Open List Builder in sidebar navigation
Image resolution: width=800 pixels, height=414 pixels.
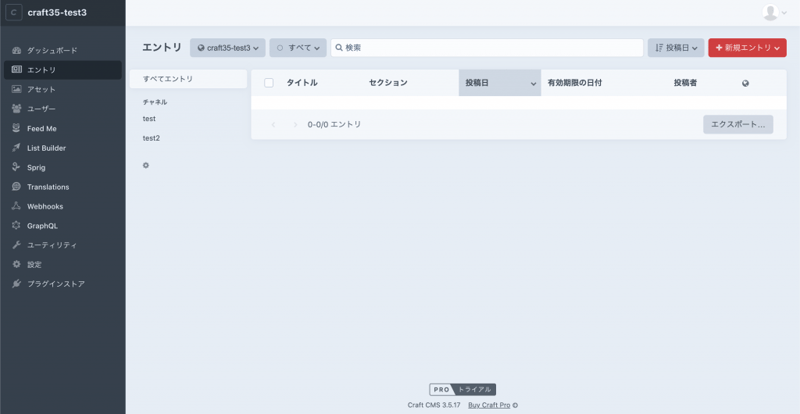[x=63, y=148]
